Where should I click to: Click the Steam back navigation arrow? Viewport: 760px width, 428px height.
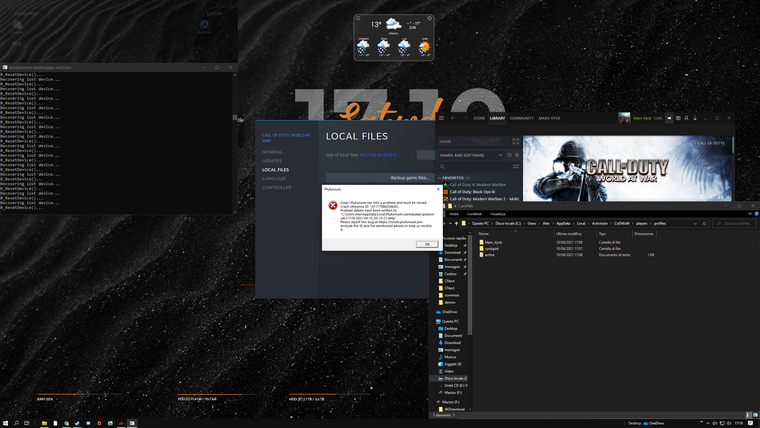453,118
